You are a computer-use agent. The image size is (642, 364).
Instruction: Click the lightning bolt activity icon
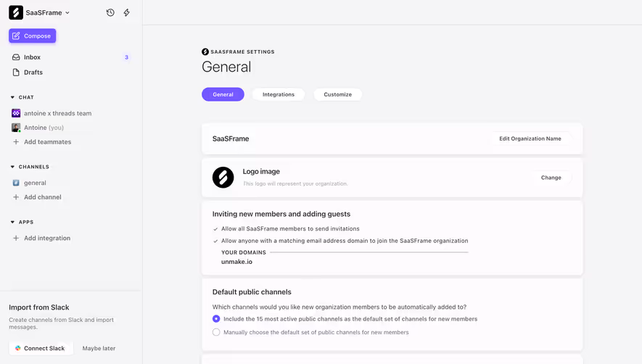tap(126, 13)
